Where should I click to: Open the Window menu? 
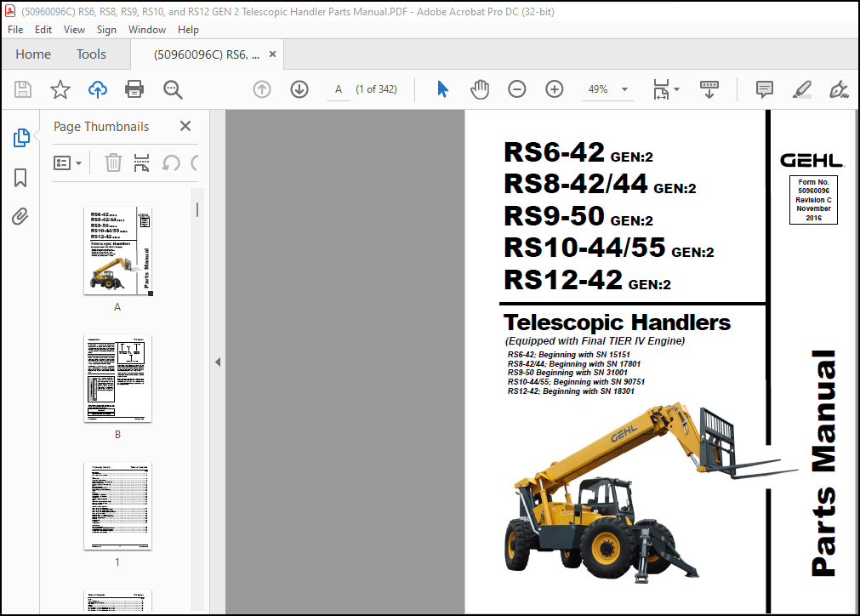147,30
